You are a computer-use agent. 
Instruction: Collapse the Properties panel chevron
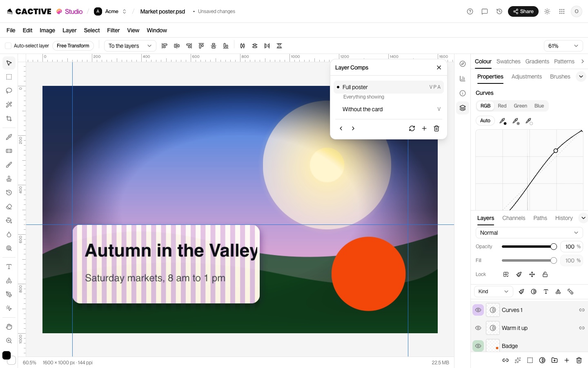(581, 76)
